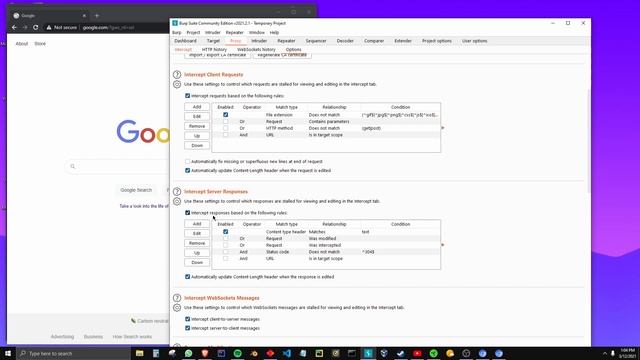Remove the selected server response rule
Screen dimensions: 640x360
197,243
